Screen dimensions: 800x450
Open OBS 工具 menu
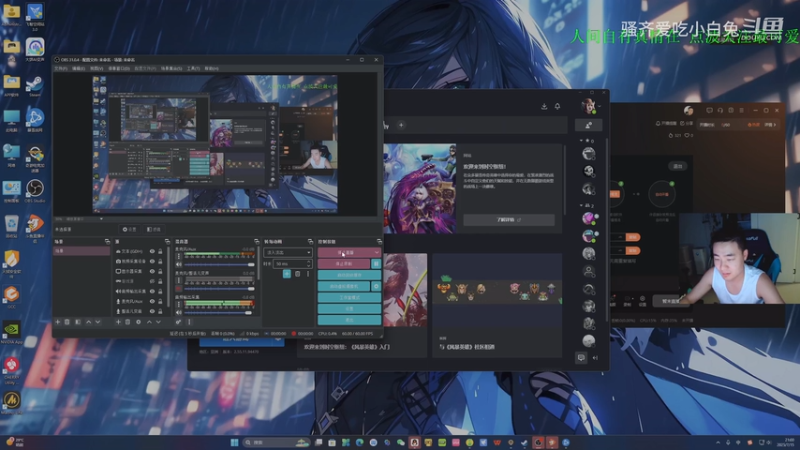pos(193,68)
